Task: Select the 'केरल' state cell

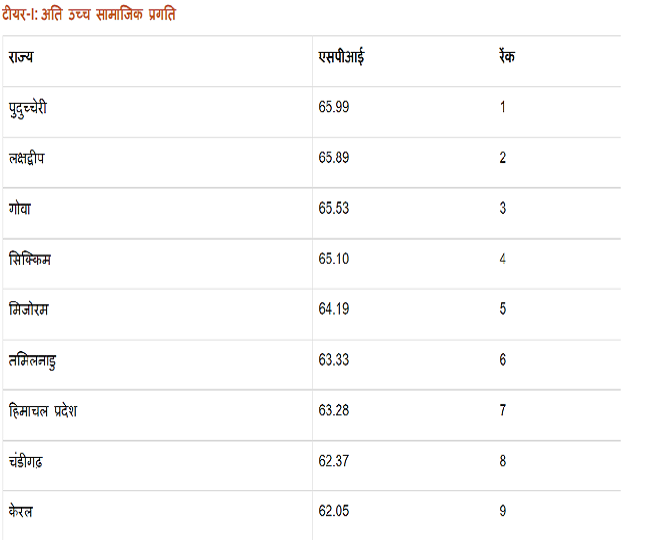Action: point(22,511)
